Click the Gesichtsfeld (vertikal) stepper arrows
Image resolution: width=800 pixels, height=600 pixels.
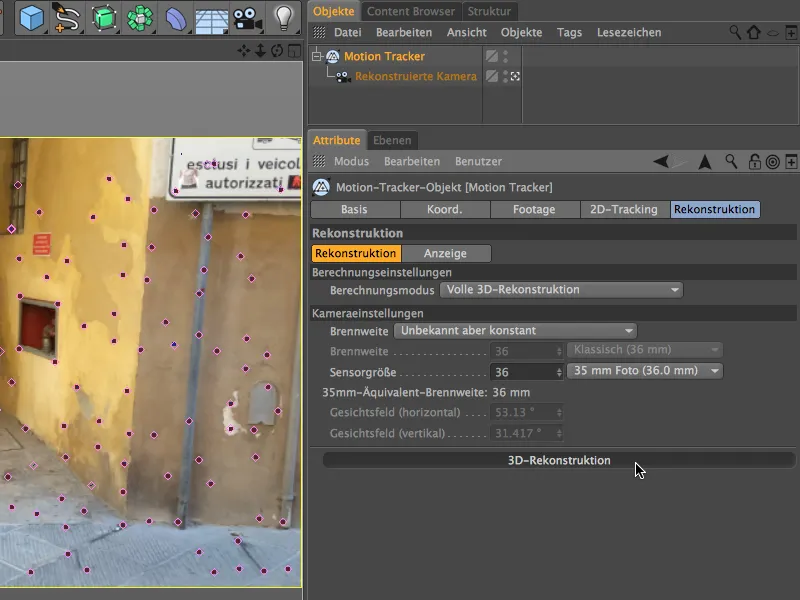tap(559, 433)
